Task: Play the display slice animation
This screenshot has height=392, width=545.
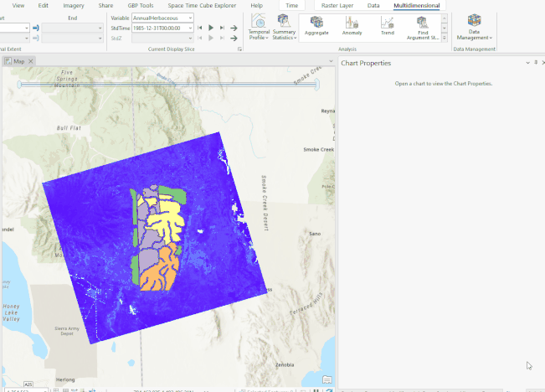Action: coord(211,28)
